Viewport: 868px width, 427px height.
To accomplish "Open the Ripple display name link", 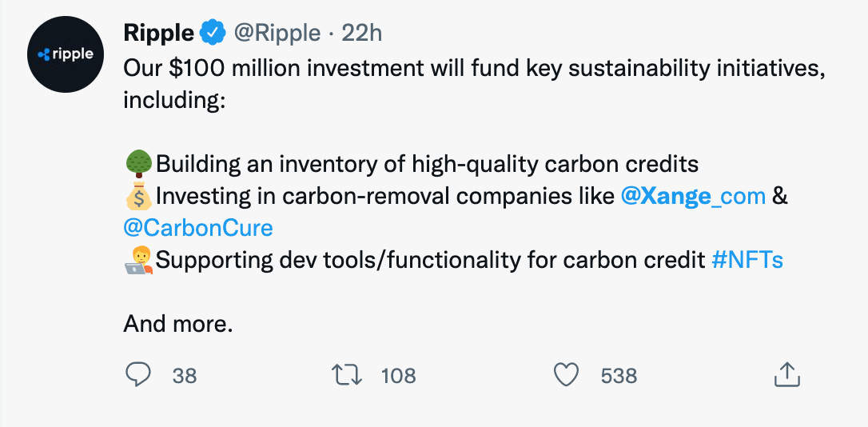I will coord(158,33).
